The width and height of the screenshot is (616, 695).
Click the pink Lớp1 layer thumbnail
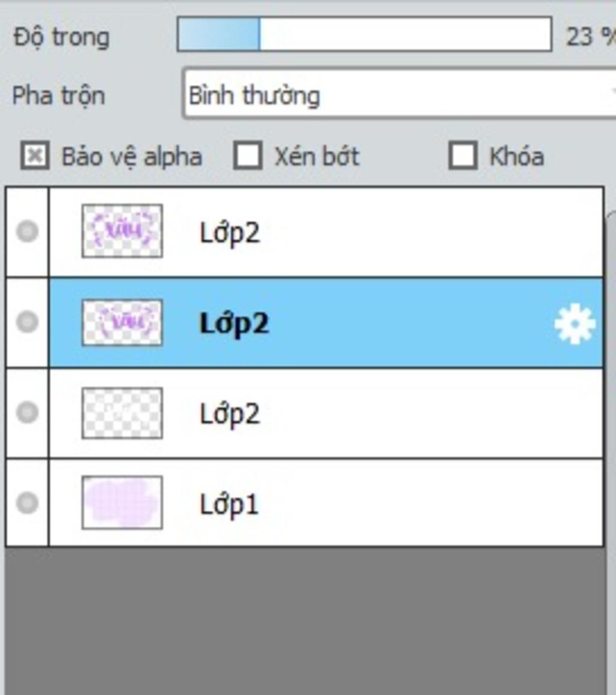click(122, 503)
